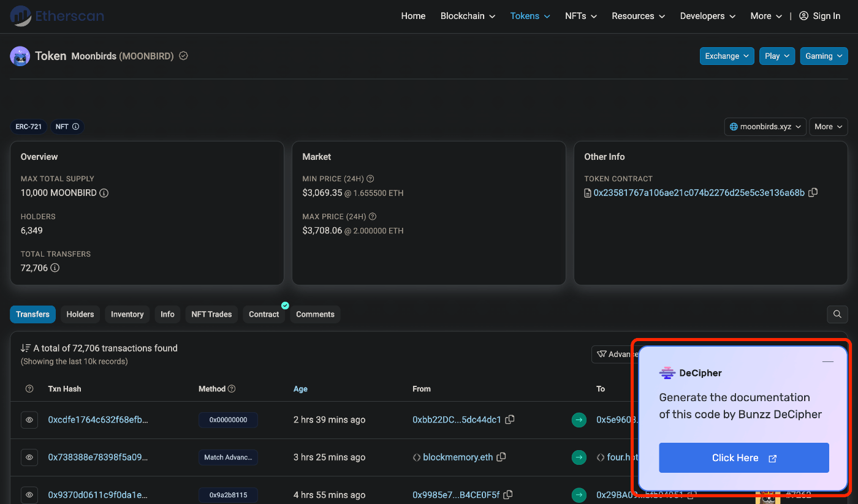The width and height of the screenshot is (858, 504).
Task: Switch to the Comments tab
Action: [315, 314]
